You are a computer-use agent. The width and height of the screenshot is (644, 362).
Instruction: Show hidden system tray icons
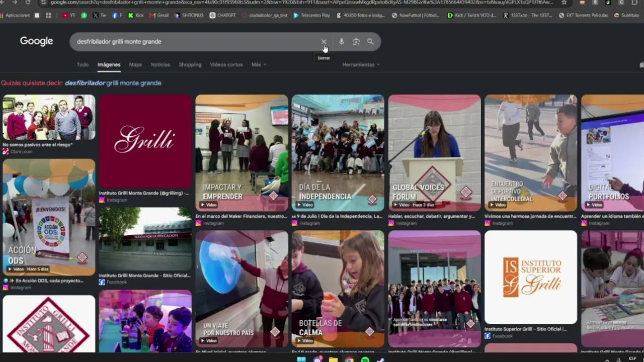[x=607, y=360]
